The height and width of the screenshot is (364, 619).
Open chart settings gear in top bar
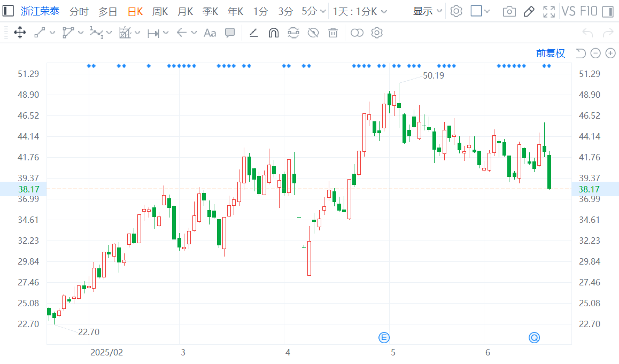456,11
